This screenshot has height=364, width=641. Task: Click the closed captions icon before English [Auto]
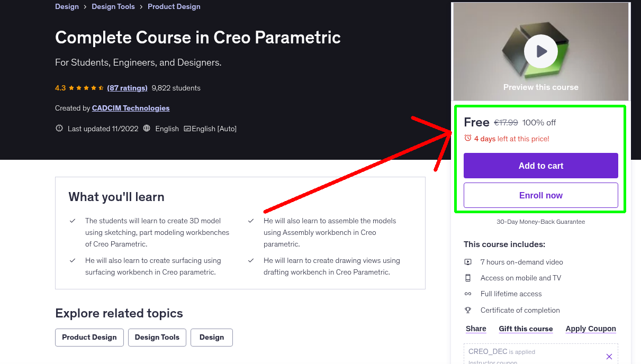click(x=188, y=128)
